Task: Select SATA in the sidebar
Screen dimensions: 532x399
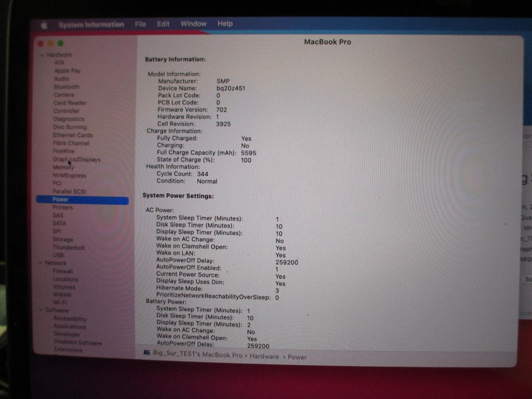Action: [59, 223]
